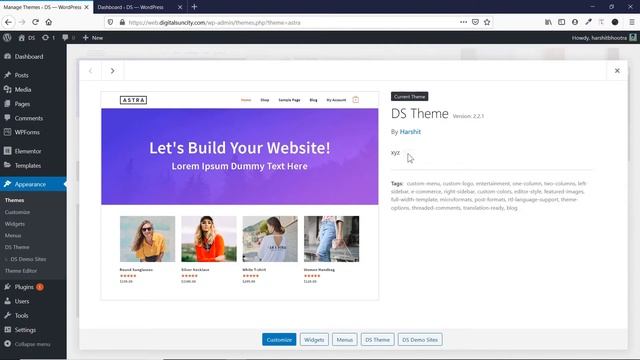Open Posts in the sidebar

[33, 75]
